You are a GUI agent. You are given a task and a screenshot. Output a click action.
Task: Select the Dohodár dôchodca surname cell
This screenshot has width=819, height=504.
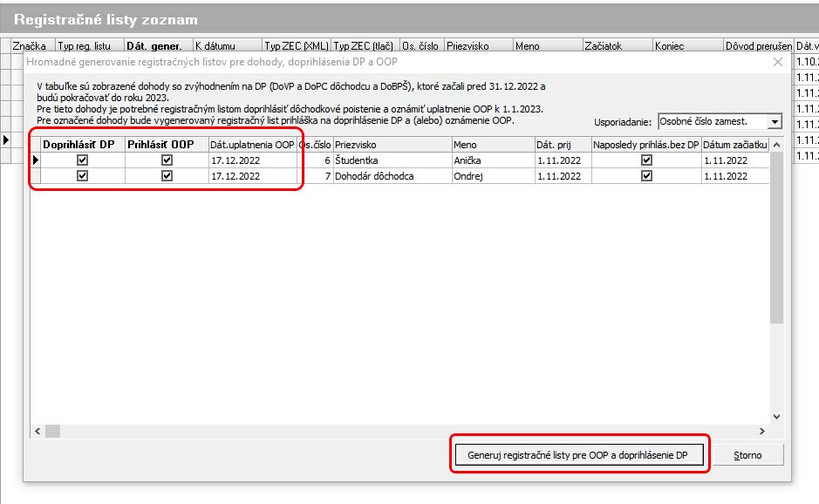tap(391, 175)
